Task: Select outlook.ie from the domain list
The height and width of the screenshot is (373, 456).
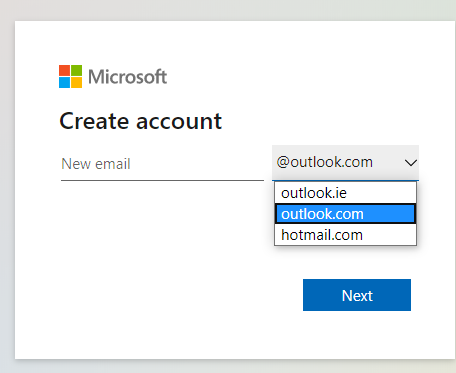Action: tap(345, 193)
